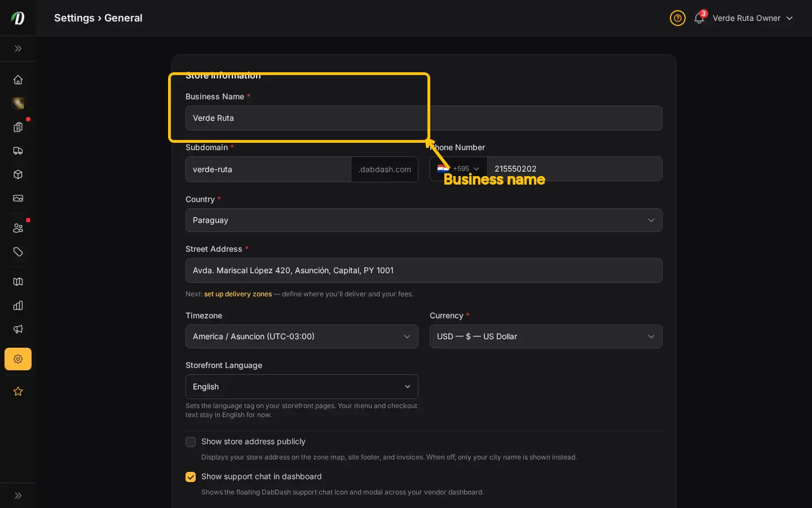Click the Timezone field label

coord(204,316)
